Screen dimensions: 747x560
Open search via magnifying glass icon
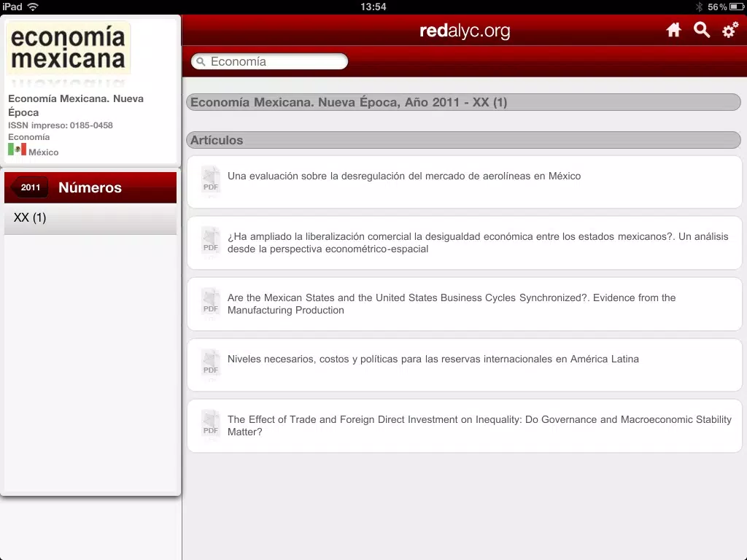(701, 30)
